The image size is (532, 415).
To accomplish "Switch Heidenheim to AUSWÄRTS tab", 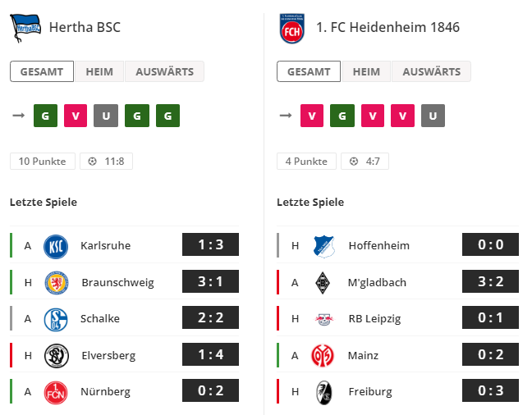I will click(432, 71).
